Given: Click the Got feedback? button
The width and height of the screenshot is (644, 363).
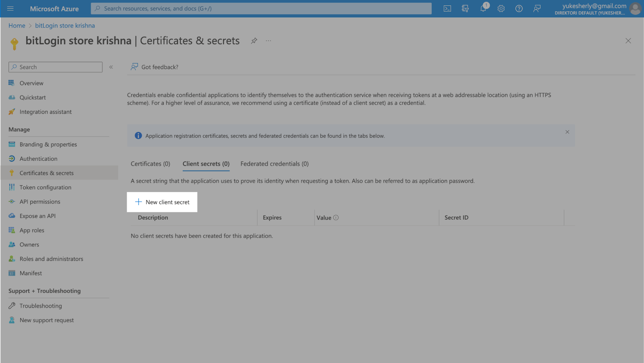Looking at the screenshot, I should [155, 67].
